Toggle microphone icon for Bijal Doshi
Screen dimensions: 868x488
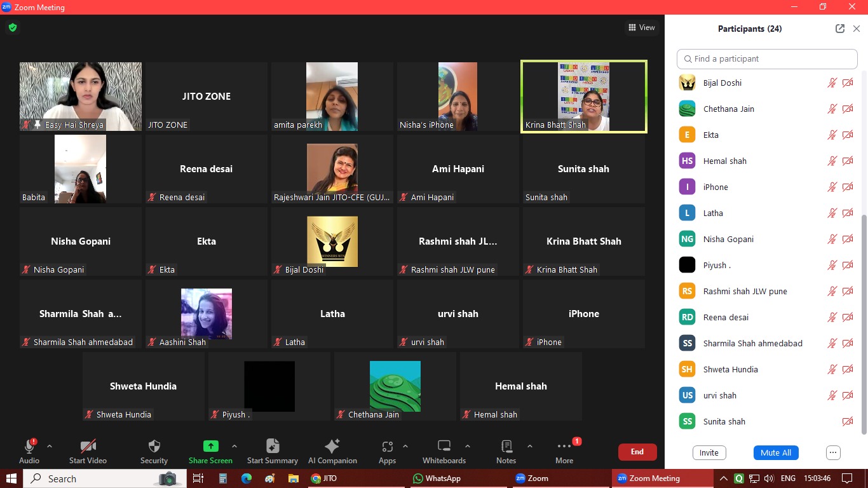click(832, 83)
